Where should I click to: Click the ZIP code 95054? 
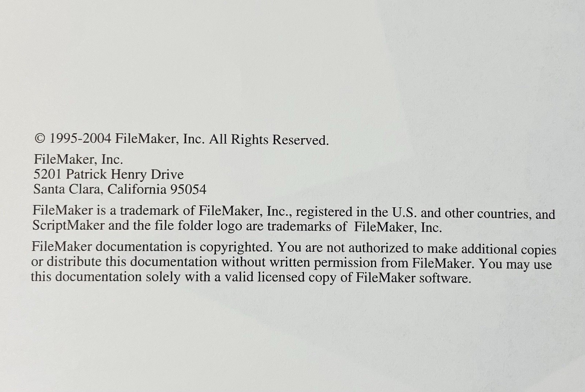[x=188, y=189]
